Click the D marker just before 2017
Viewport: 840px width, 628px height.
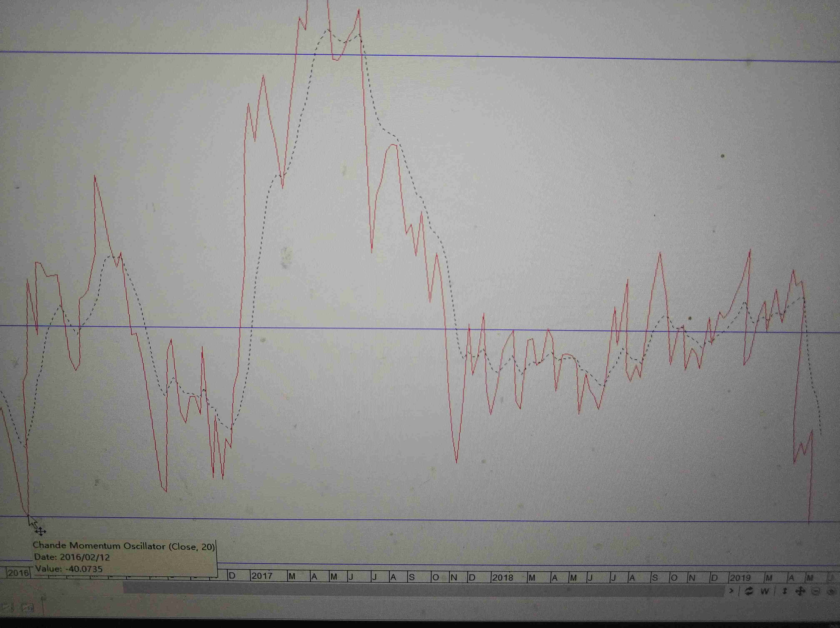click(x=232, y=576)
